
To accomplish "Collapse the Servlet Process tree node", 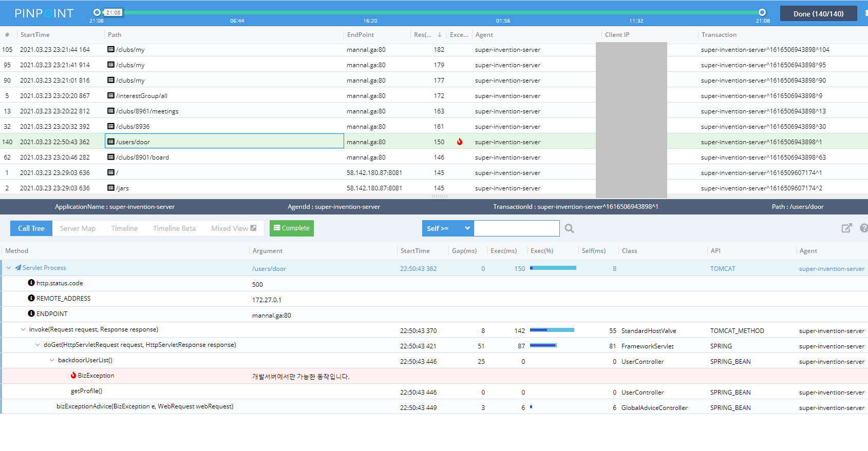I will 9,268.
